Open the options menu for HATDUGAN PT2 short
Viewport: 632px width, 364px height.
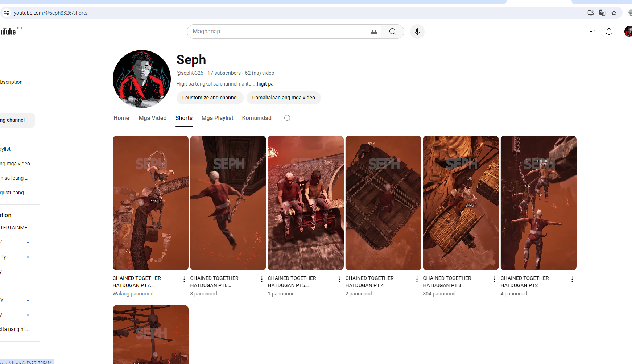click(572, 279)
